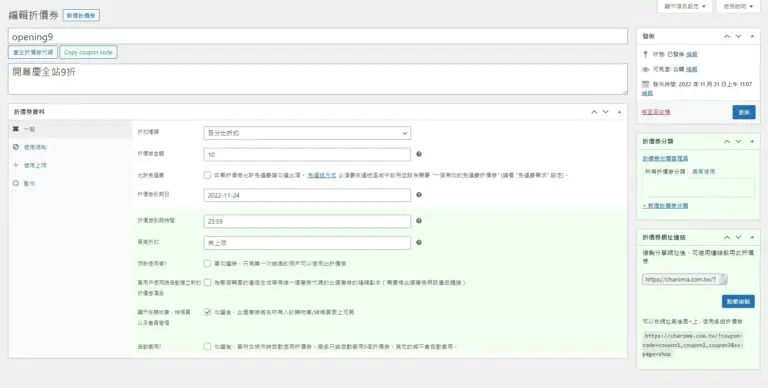Click the blue update button 更新
This screenshot has height=388, width=768.
[744, 112]
